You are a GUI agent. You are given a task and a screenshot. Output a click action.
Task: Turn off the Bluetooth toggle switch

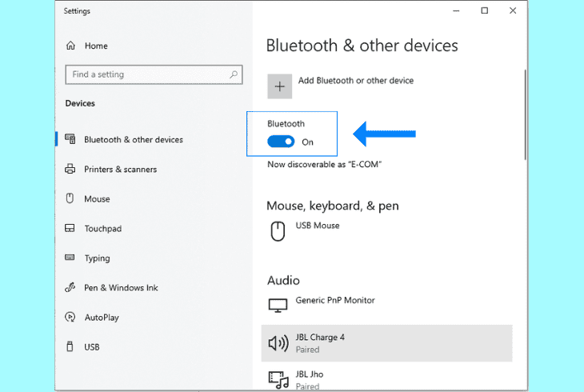point(281,142)
